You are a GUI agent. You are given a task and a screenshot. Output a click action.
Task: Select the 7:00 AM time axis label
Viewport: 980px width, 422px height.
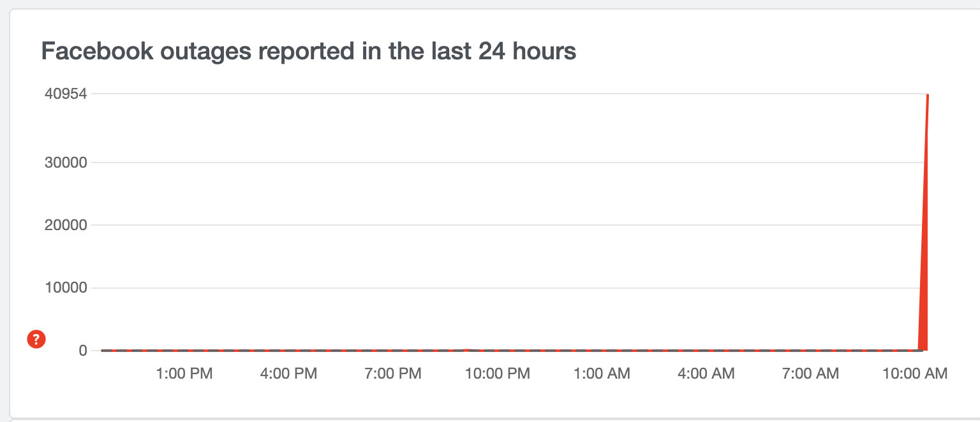(x=810, y=374)
